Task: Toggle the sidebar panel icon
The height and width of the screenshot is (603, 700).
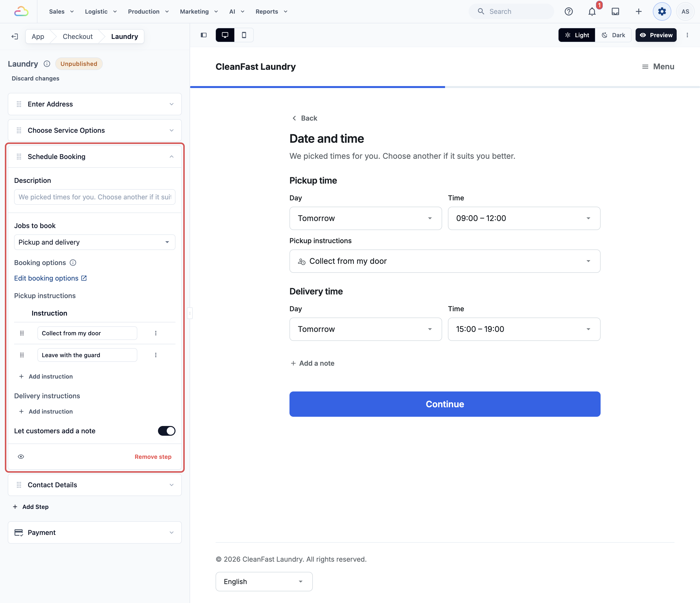Action: click(x=204, y=35)
